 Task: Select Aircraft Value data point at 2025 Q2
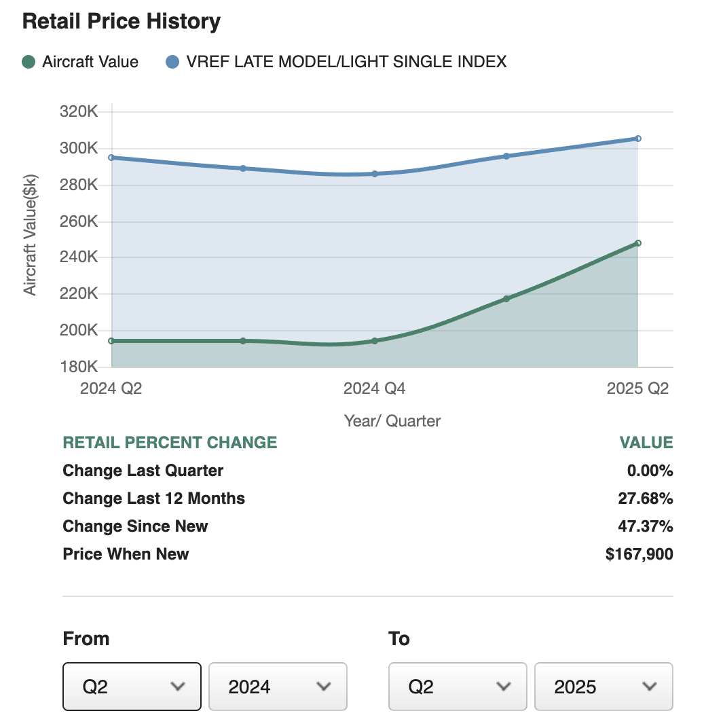point(638,243)
